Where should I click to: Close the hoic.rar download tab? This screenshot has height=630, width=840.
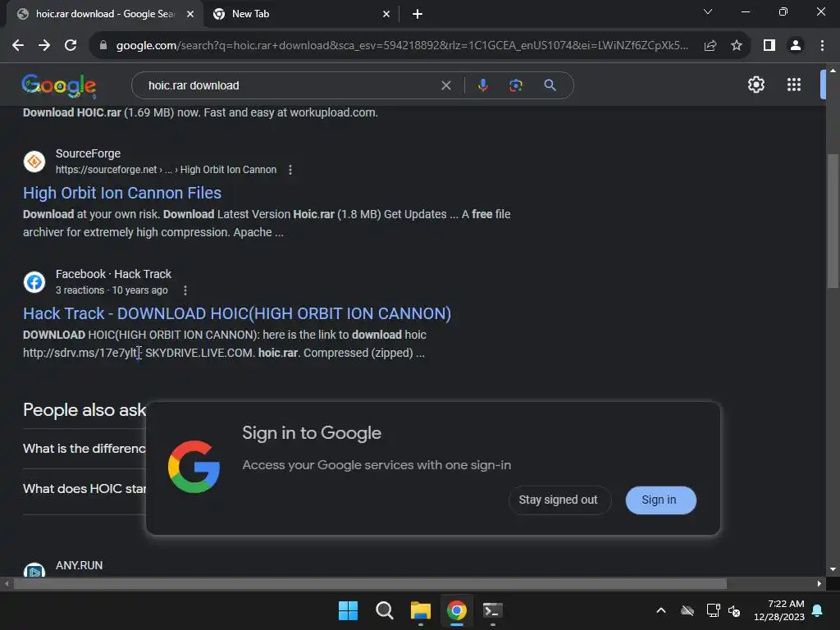[x=190, y=15]
